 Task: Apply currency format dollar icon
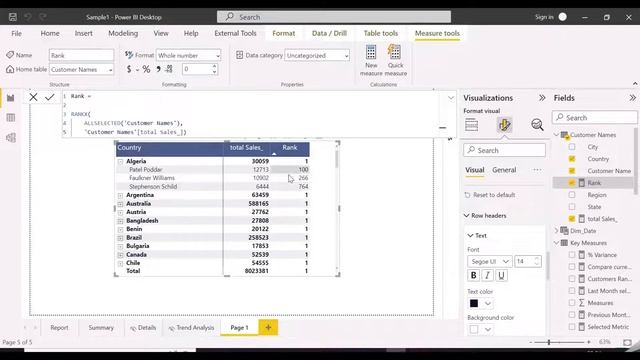click(129, 69)
